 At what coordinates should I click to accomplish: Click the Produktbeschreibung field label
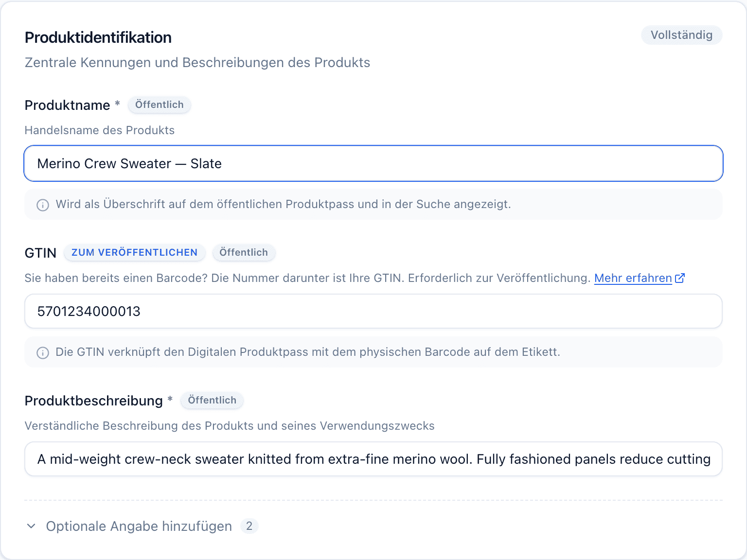pos(94,401)
